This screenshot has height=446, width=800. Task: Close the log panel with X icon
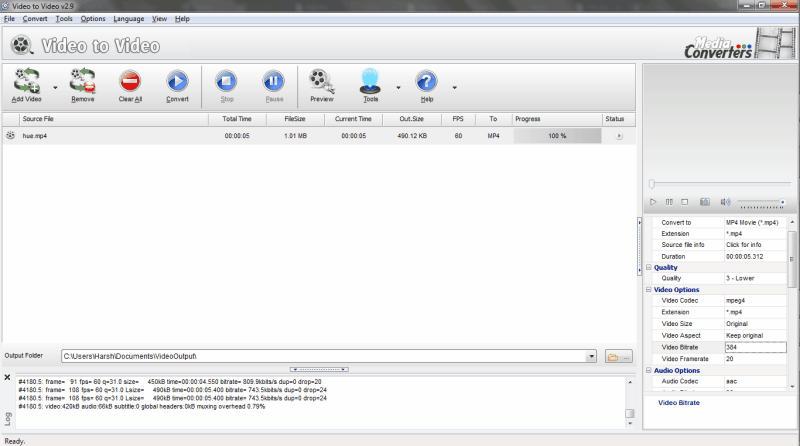pos(7,378)
